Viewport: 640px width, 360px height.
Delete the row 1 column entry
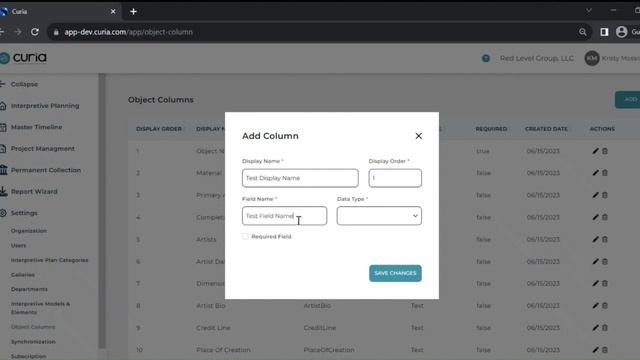(x=605, y=151)
